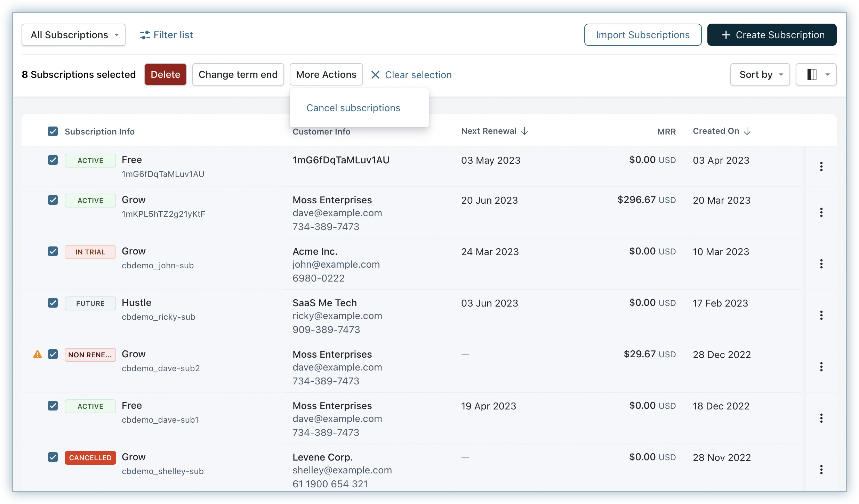Open the column layout dropdown
859x504 pixels.
point(816,74)
